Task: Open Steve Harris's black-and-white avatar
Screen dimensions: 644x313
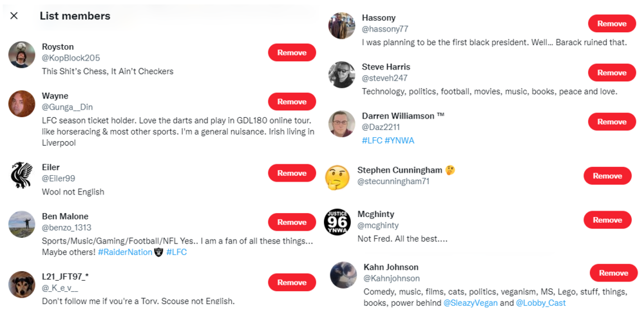Action: pyautogui.click(x=342, y=75)
